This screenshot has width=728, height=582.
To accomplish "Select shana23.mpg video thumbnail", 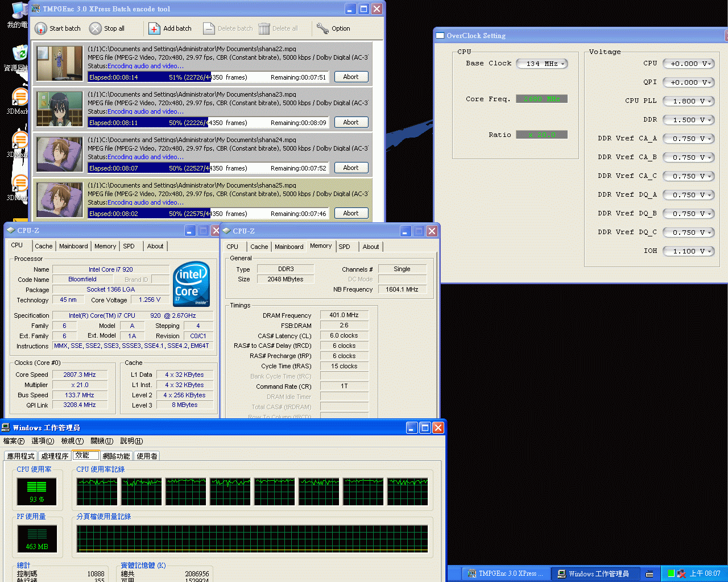I will pos(60,109).
